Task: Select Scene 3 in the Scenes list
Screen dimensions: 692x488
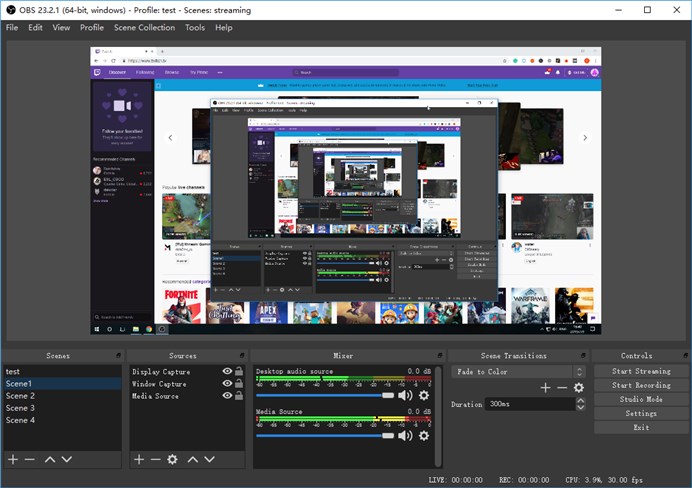Action: pos(20,408)
